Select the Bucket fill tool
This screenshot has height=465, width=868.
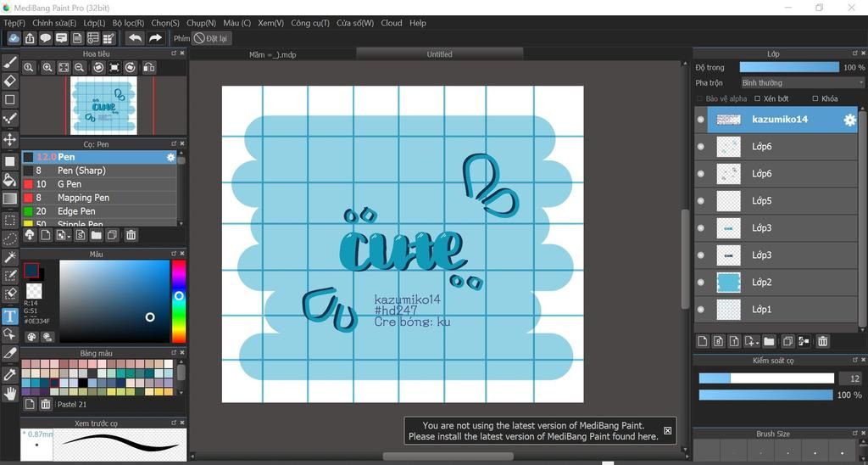coord(10,180)
